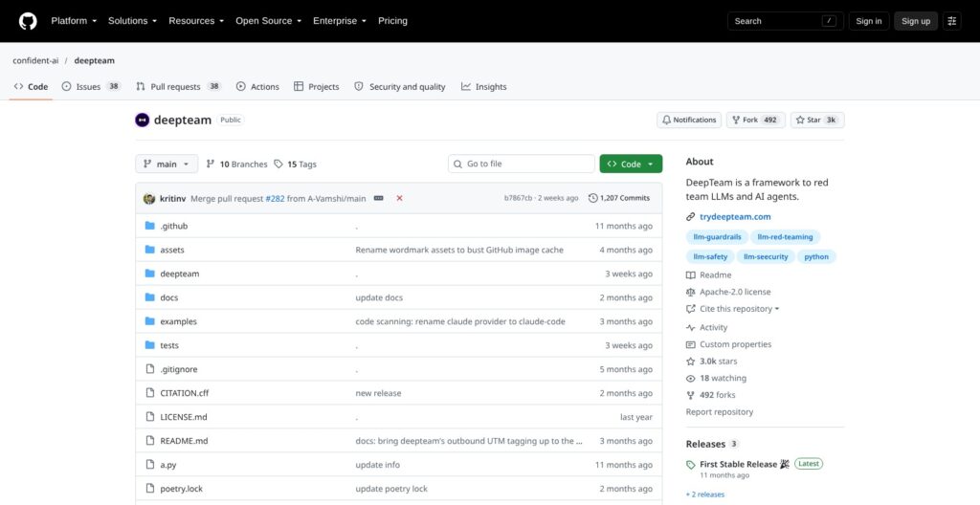Click the Sign in button

(869, 21)
